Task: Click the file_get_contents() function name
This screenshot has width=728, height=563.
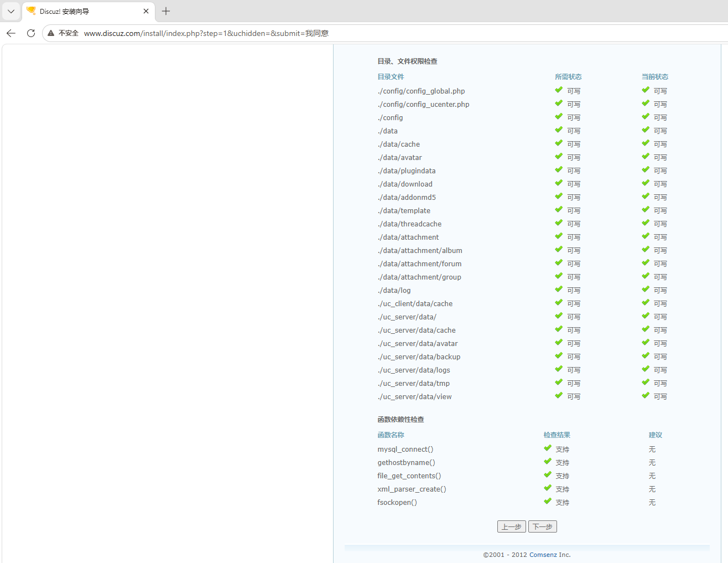Action: pyautogui.click(x=409, y=476)
